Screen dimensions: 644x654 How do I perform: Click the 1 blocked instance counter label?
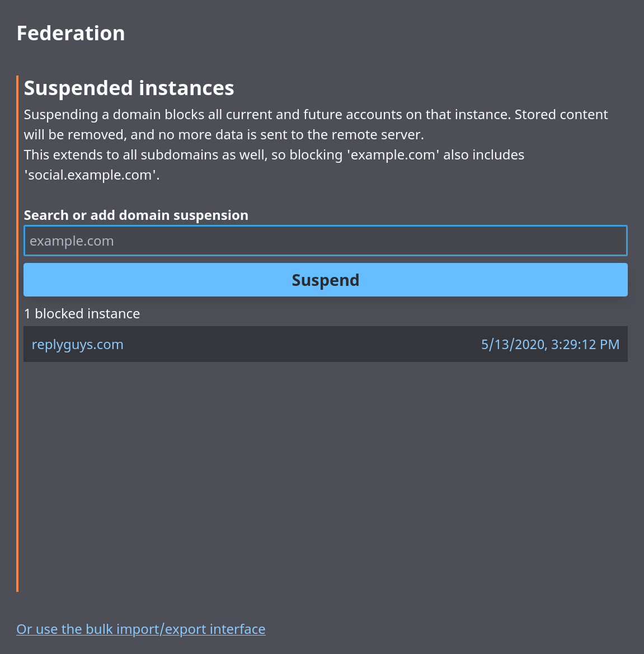coord(82,313)
